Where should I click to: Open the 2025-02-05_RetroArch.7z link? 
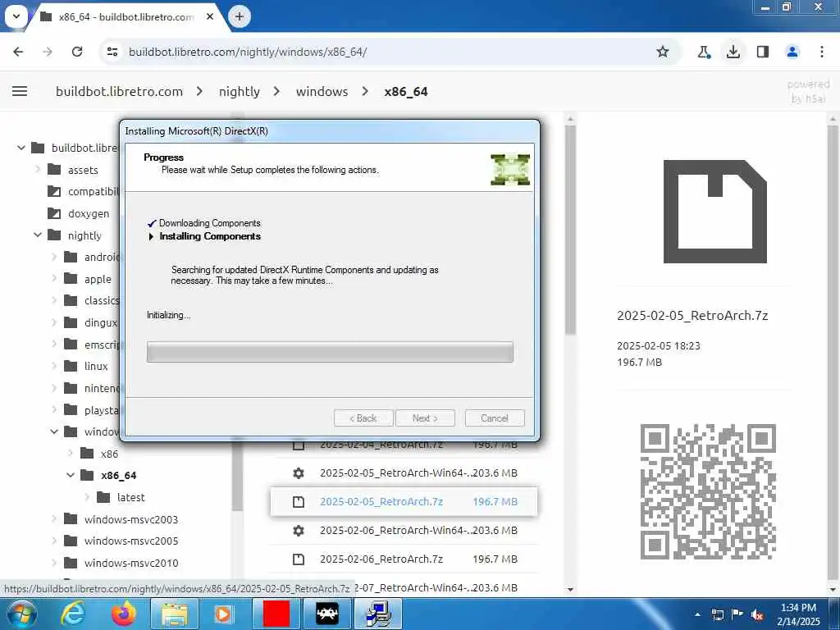tap(381, 502)
